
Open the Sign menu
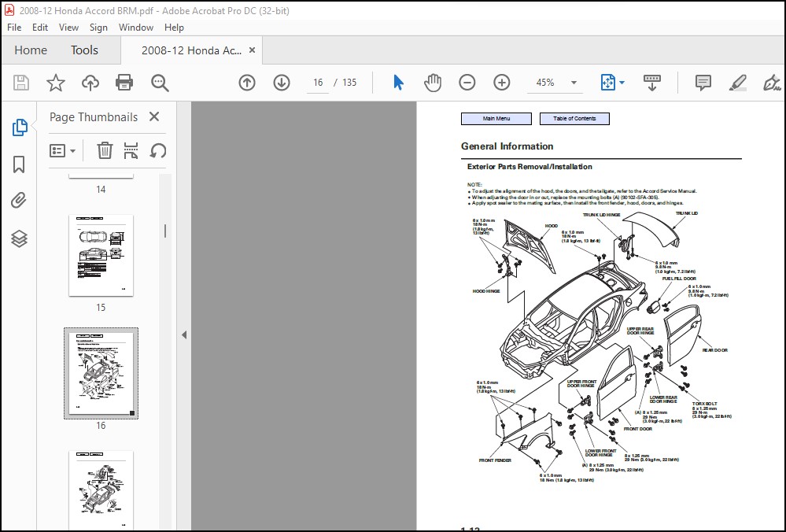pos(99,28)
